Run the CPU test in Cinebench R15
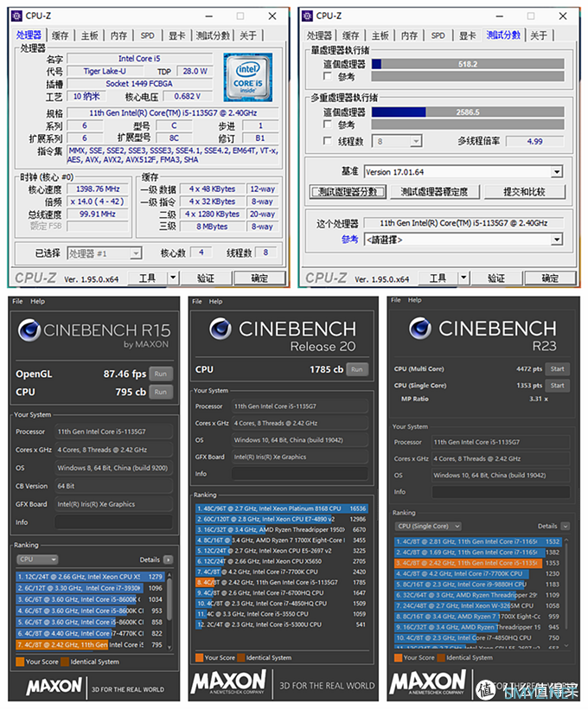Image resolution: width=588 pixels, height=710 pixels. click(161, 392)
